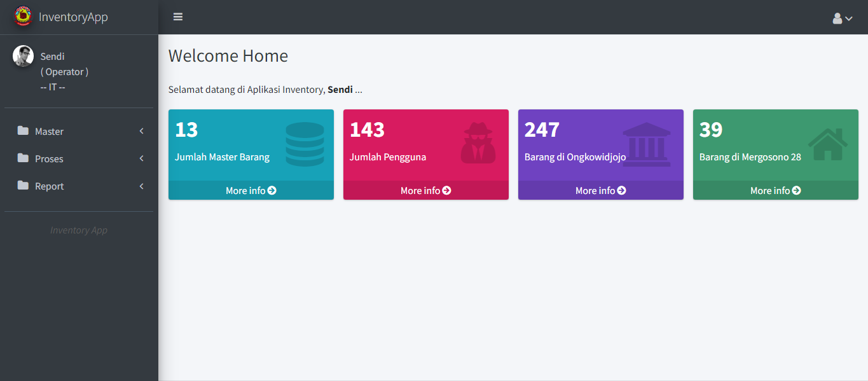Open the user account dropdown menu
This screenshot has height=381, width=868.
click(x=842, y=18)
